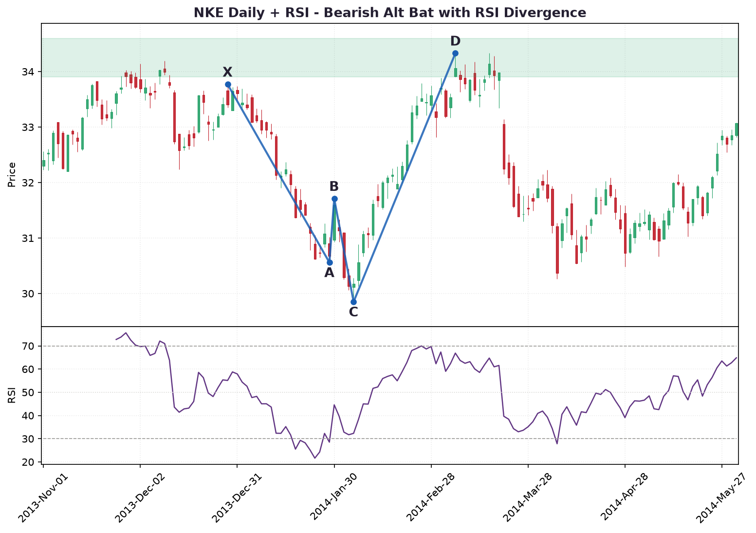Click the RSI 70 overbought dashed line
The width and height of the screenshot is (756, 533).
pos(390,346)
